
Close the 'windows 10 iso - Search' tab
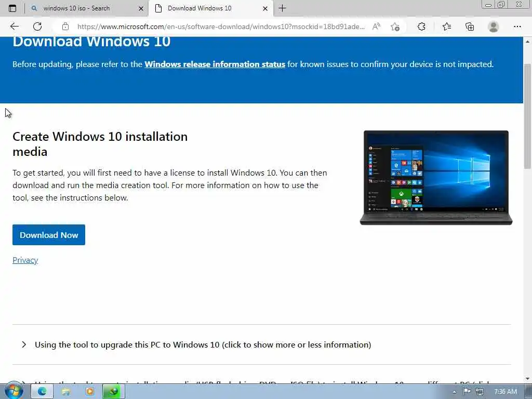click(x=141, y=8)
